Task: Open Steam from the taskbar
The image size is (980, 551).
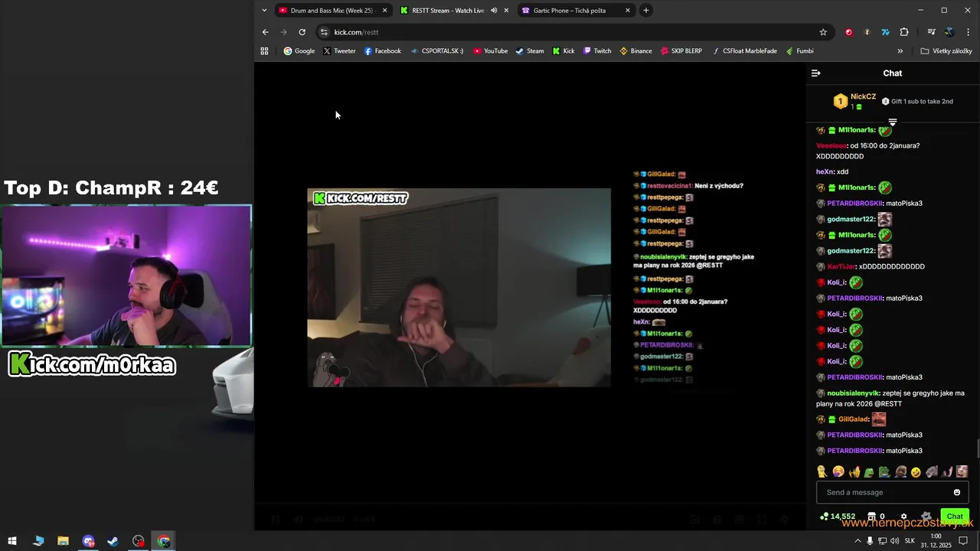Action: click(113, 541)
